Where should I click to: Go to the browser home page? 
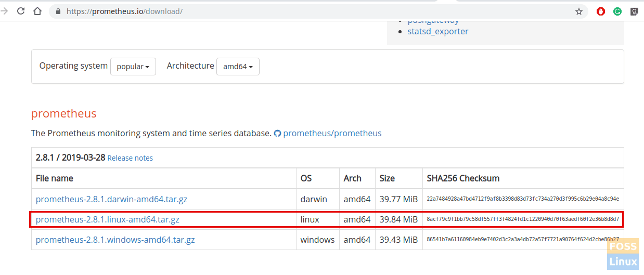pyautogui.click(x=37, y=11)
